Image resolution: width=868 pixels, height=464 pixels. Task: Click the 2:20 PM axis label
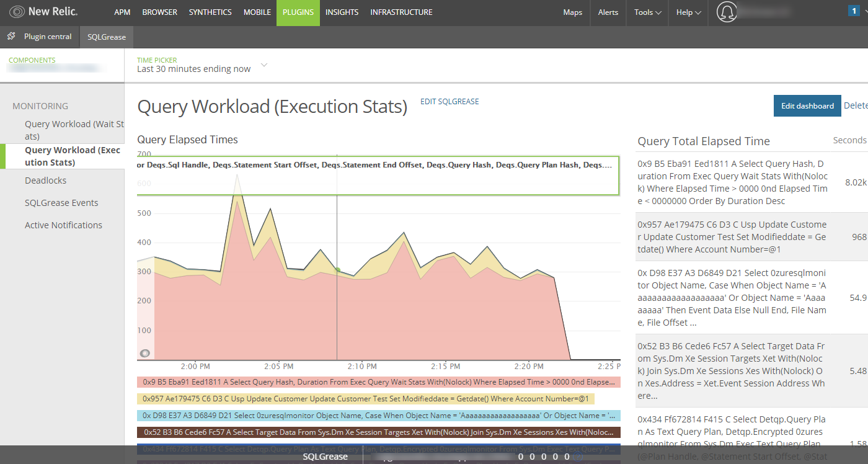[529, 367]
